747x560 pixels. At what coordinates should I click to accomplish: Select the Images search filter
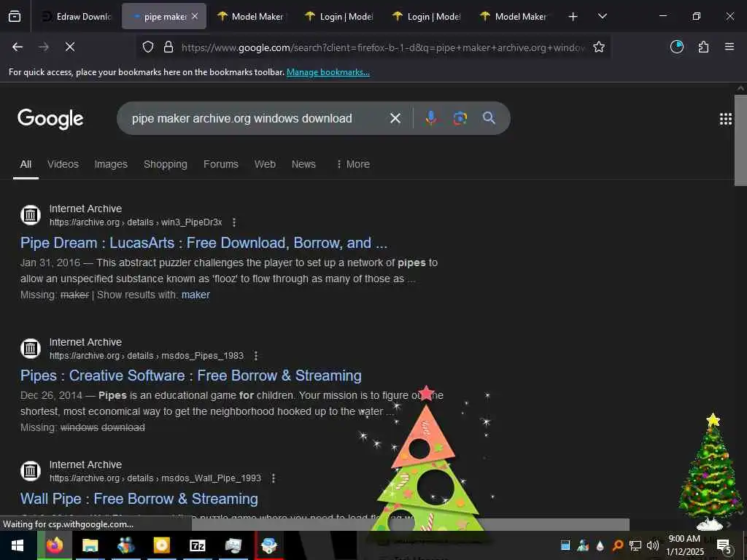[x=111, y=164]
